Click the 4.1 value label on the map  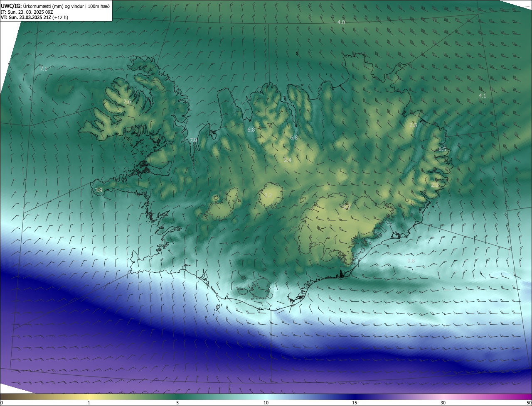coord(482,95)
